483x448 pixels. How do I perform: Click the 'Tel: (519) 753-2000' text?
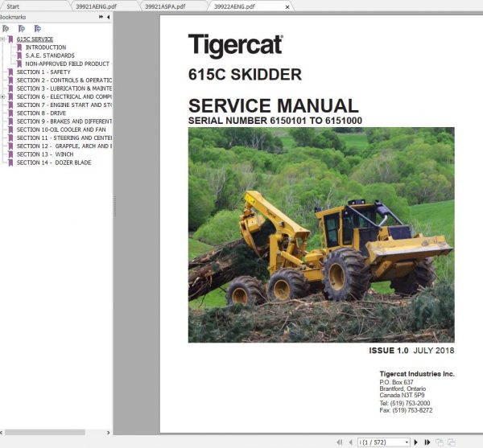pyautogui.click(x=405, y=403)
